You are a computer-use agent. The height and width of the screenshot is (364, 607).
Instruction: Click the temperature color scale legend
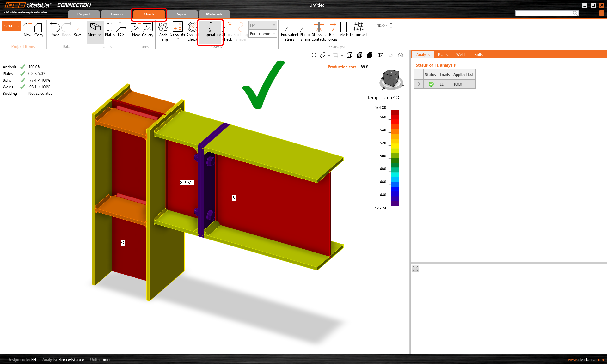tap(395, 158)
